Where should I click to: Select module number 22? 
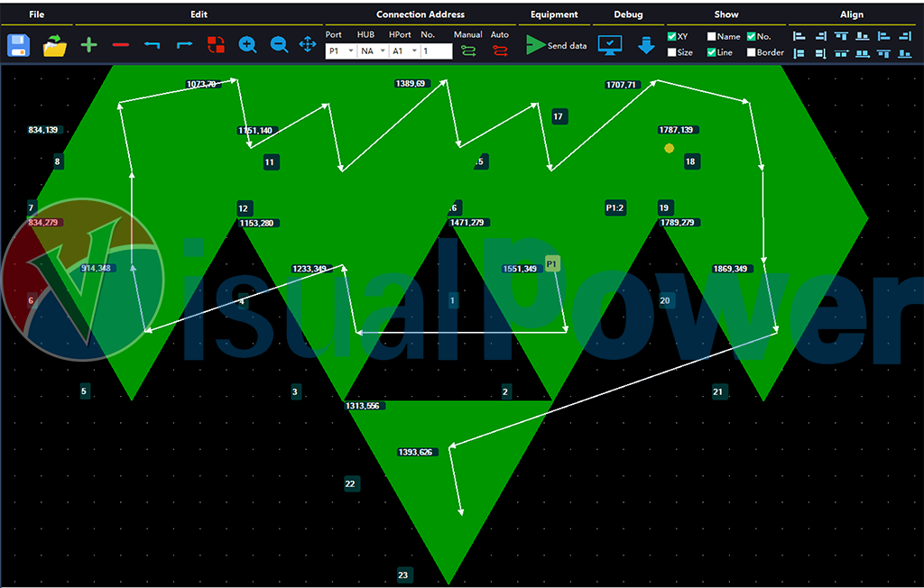click(x=351, y=484)
